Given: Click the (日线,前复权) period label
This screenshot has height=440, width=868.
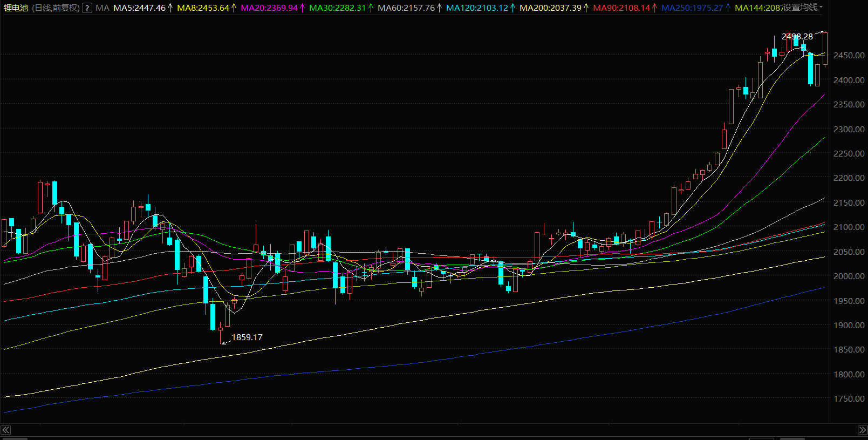Looking at the screenshot, I should pyautogui.click(x=56, y=8).
